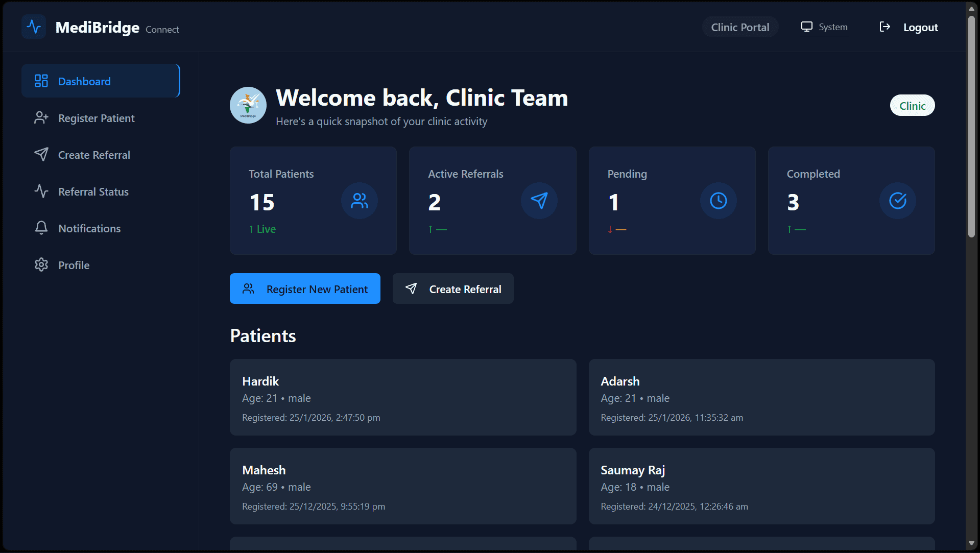Click the Completed checkmark icon
The image size is (980, 553).
point(898,201)
